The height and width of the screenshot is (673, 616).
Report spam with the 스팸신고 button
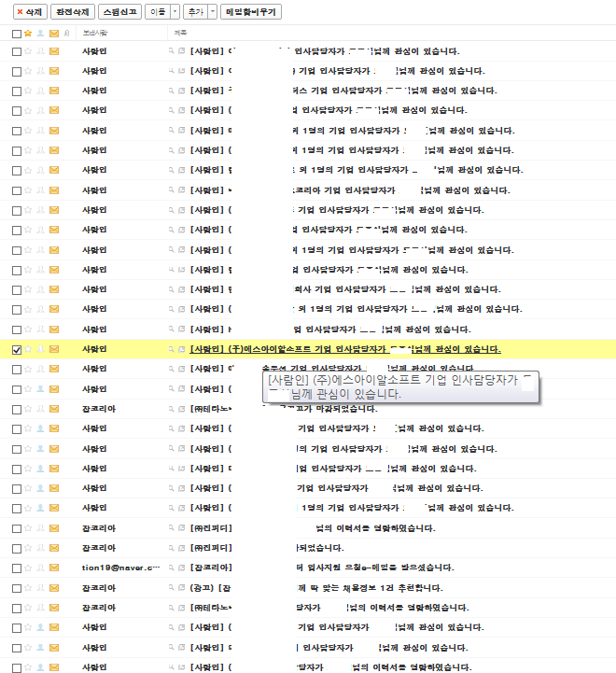[119, 12]
